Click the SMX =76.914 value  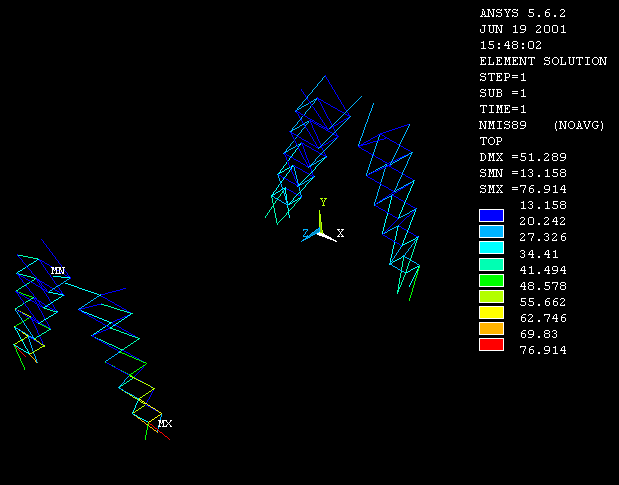point(523,189)
